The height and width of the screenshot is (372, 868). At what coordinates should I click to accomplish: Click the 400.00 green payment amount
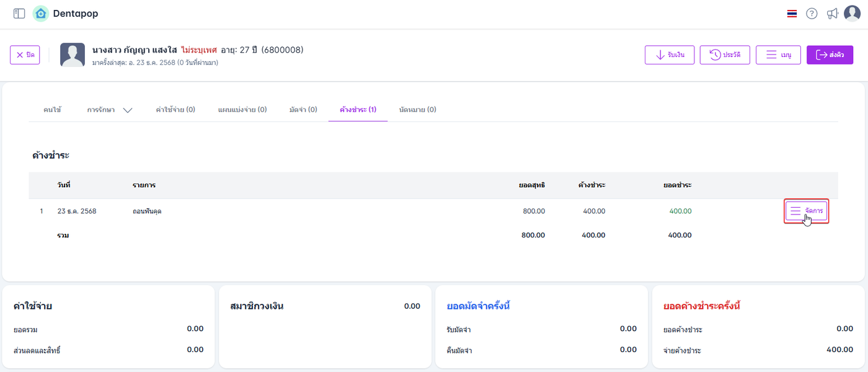click(680, 211)
